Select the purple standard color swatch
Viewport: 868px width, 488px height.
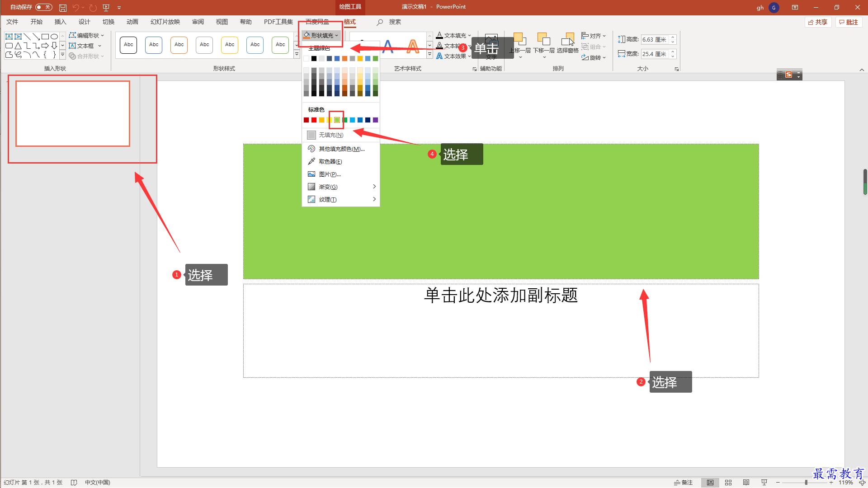[375, 120]
